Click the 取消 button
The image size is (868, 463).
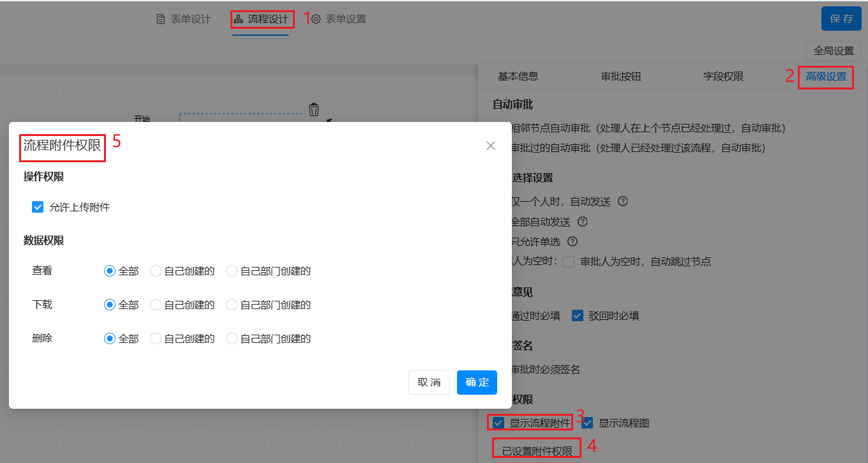point(429,383)
